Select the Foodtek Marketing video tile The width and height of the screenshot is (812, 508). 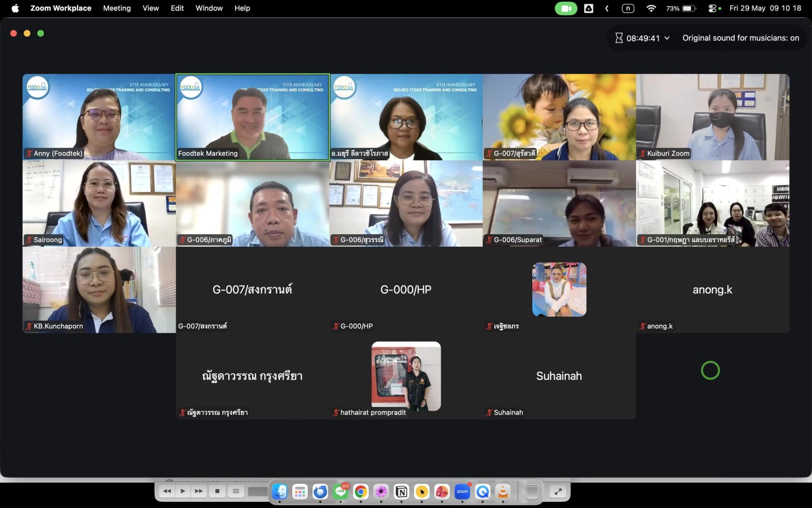pyautogui.click(x=252, y=117)
